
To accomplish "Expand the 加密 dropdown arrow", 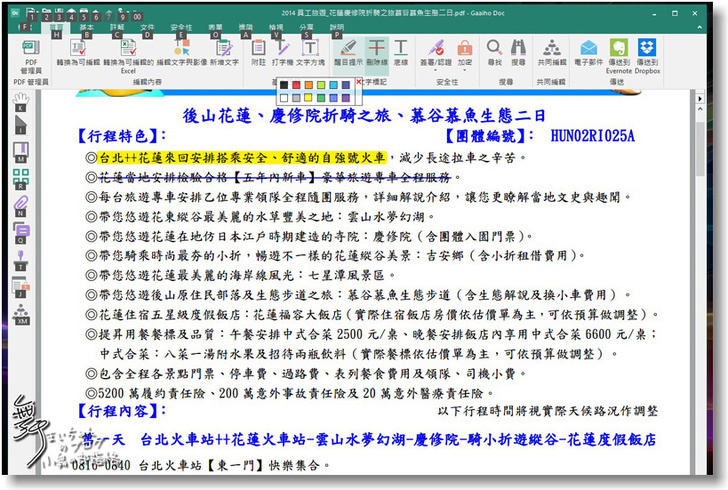I will click(x=465, y=70).
